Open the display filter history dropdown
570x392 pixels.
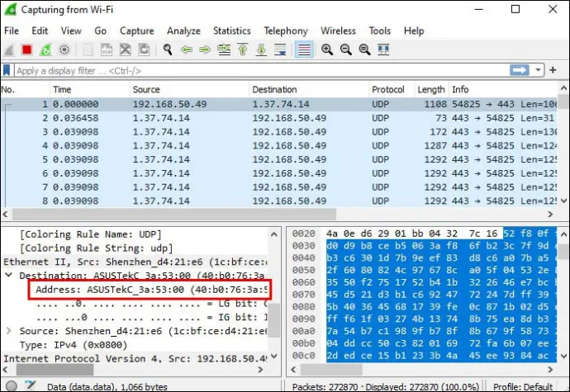(539, 70)
